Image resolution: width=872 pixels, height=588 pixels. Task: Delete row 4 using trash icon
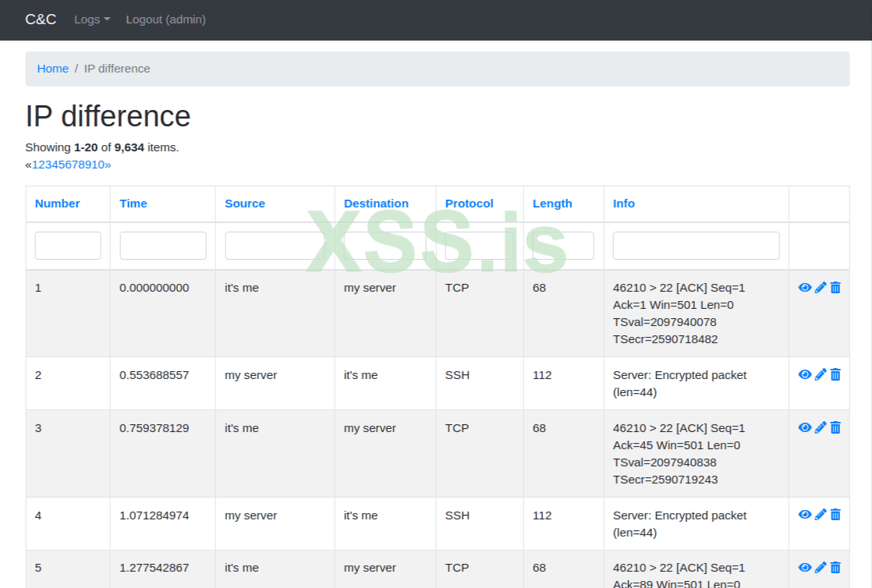(x=835, y=515)
